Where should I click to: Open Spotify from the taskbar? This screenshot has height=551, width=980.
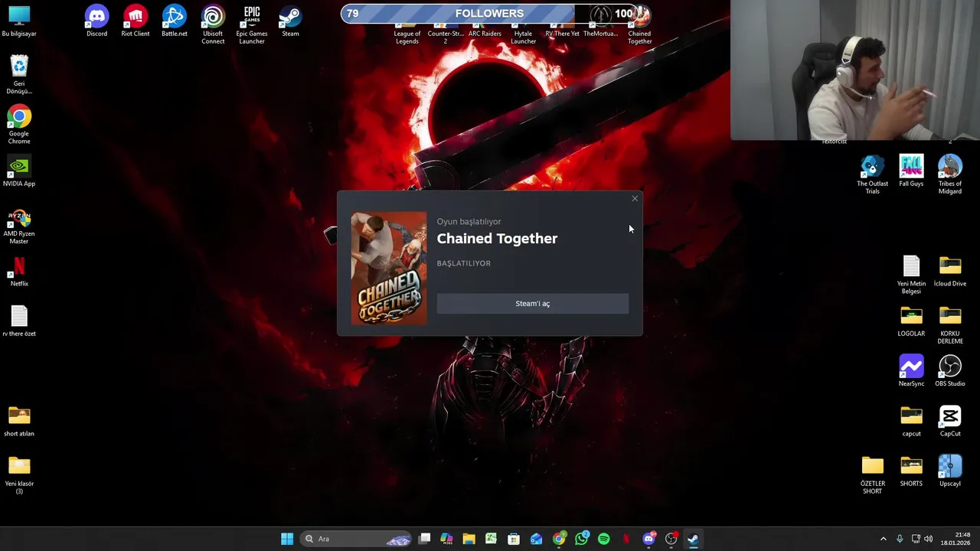pyautogui.click(x=604, y=539)
